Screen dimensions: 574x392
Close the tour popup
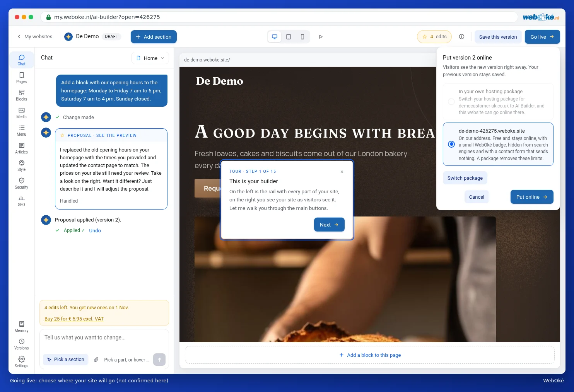[x=342, y=172]
